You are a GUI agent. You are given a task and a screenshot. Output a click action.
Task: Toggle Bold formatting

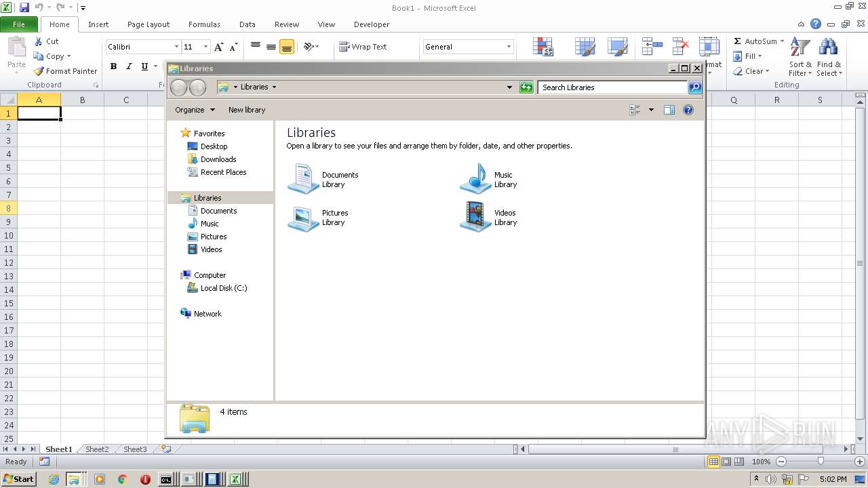click(113, 66)
